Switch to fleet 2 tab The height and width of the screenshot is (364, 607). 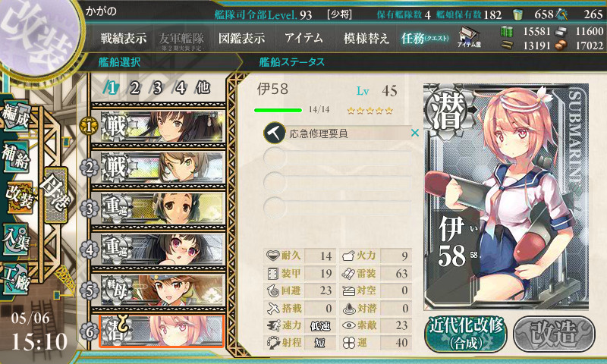pos(134,88)
